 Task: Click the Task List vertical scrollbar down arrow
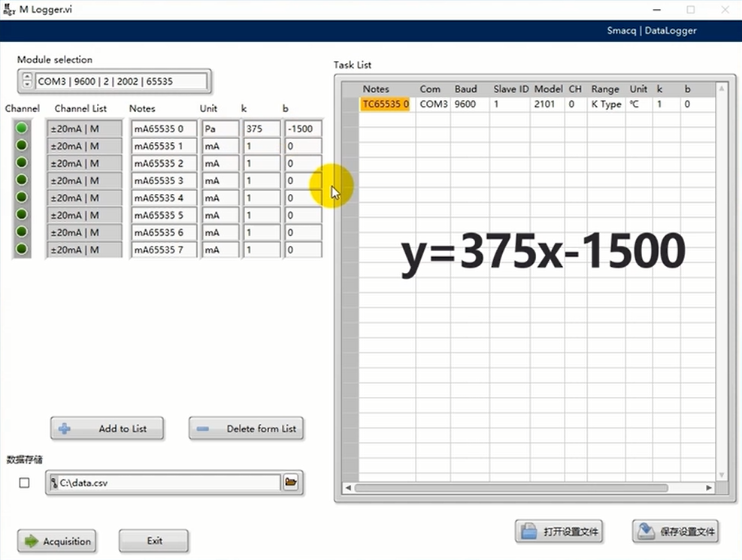pyautogui.click(x=722, y=475)
